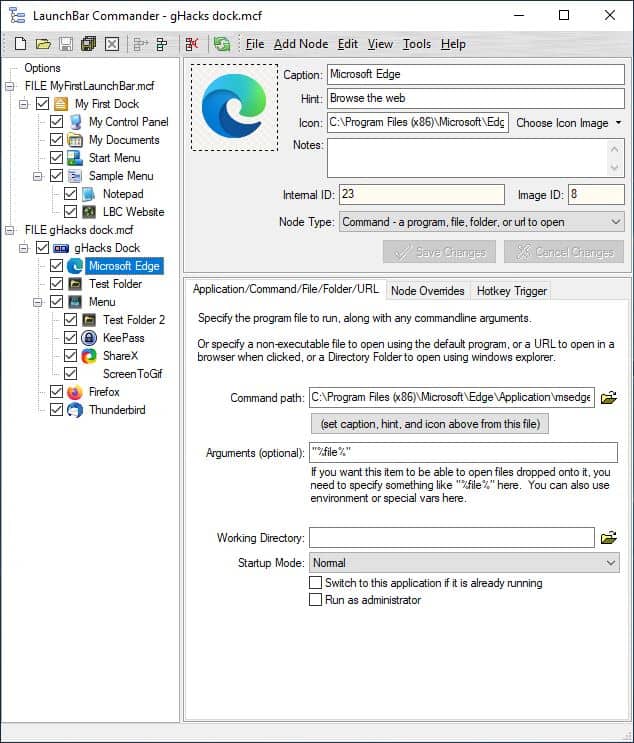Open the Tools menu
634x743 pixels.
(417, 44)
